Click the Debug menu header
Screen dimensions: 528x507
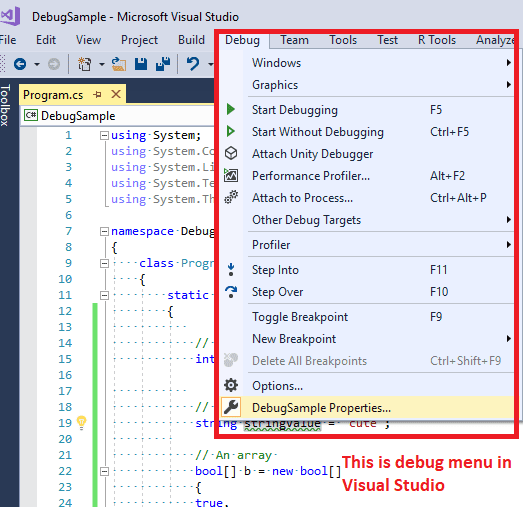coord(242,40)
